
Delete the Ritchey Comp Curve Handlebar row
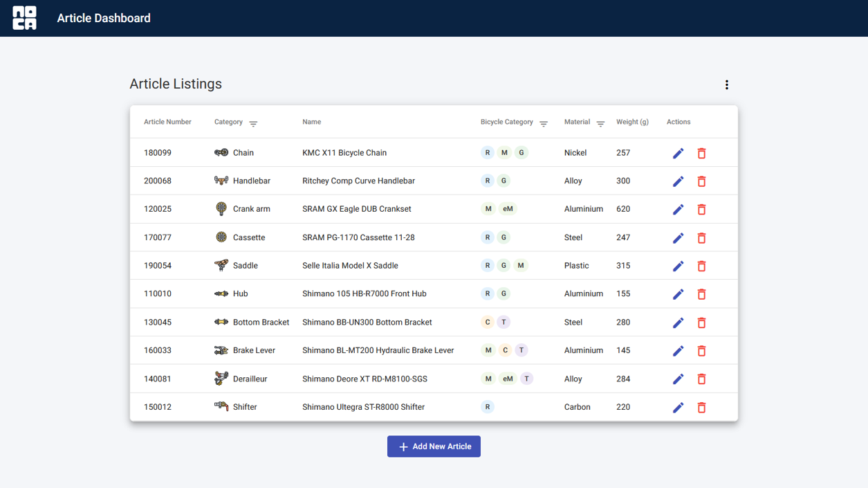pos(701,181)
